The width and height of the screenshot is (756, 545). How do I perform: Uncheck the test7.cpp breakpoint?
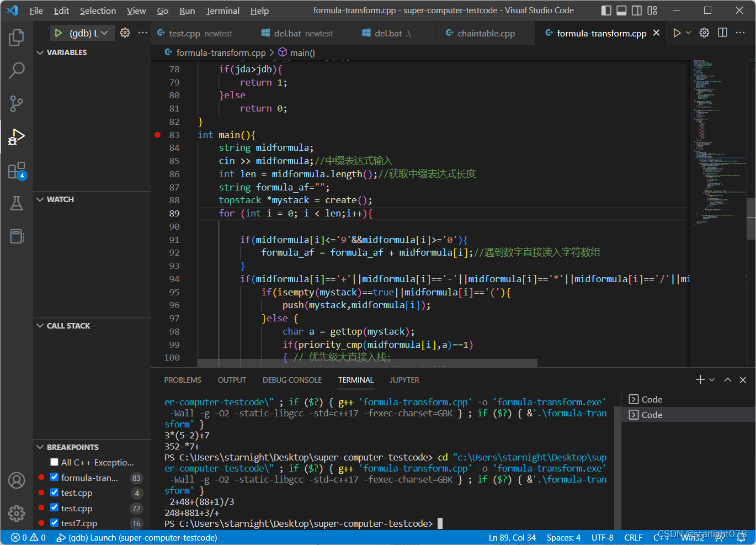54,522
